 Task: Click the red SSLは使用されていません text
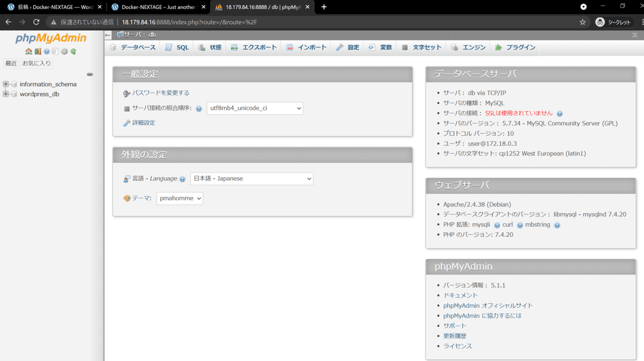(518, 114)
